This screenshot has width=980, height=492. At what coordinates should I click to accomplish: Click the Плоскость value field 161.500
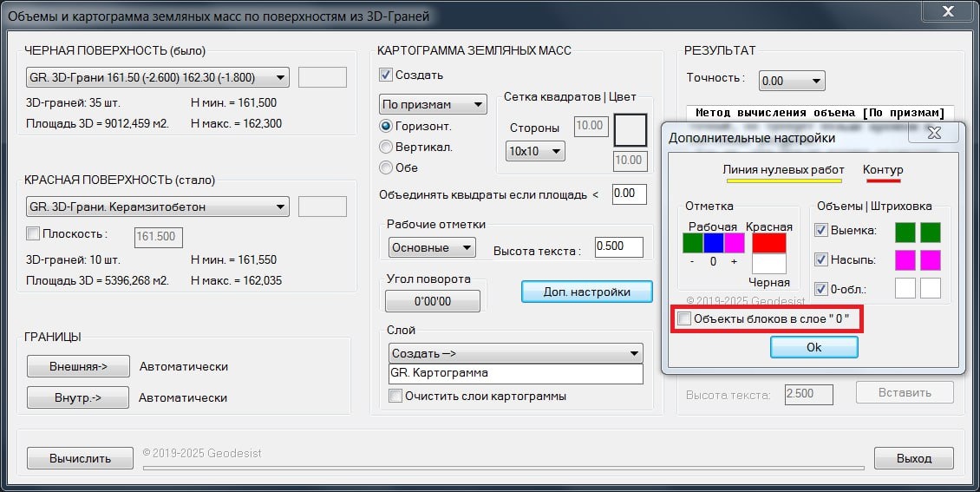tap(159, 237)
